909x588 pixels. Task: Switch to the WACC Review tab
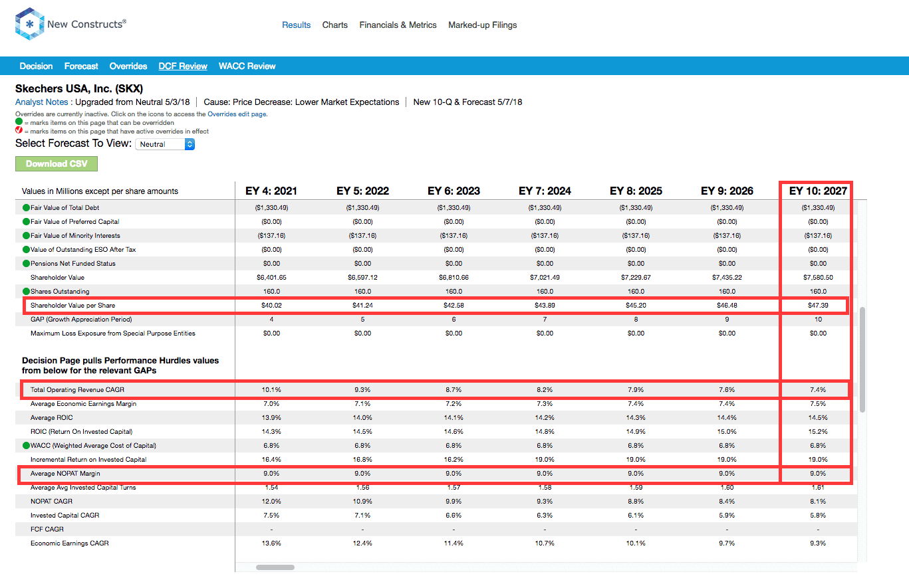(x=247, y=66)
